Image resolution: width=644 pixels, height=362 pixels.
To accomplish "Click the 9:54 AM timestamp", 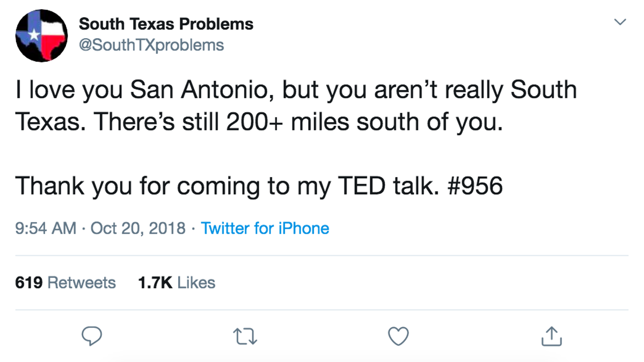I will click(x=46, y=228).
